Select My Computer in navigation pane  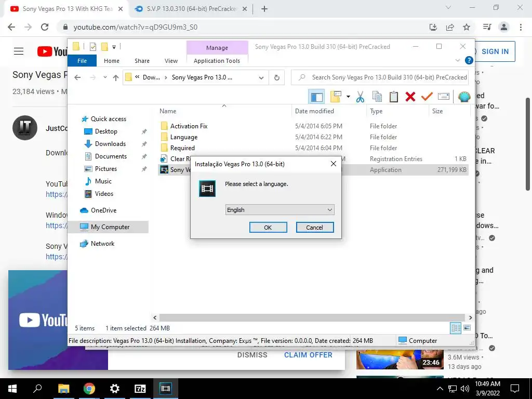point(108,227)
